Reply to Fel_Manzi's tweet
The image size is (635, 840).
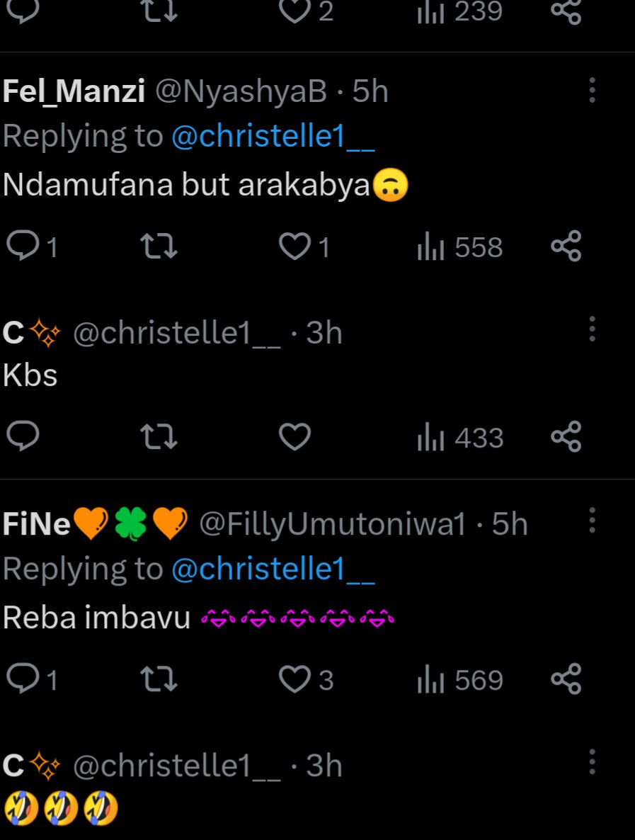(23, 246)
